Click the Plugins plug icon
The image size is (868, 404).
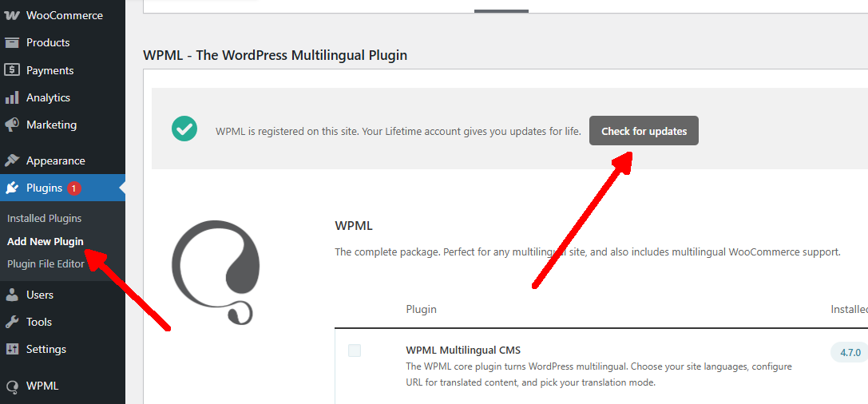click(x=12, y=188)
